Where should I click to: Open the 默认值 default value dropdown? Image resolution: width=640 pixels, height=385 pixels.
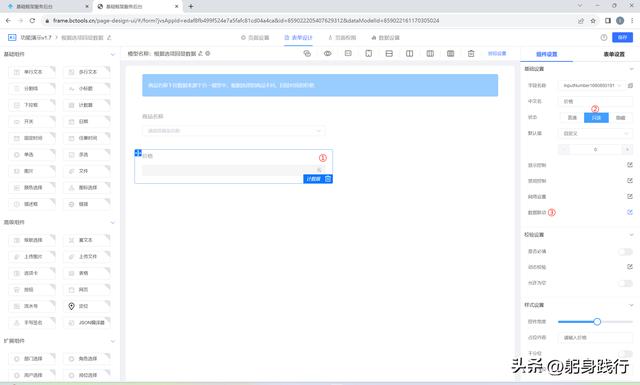click(596, 134)
